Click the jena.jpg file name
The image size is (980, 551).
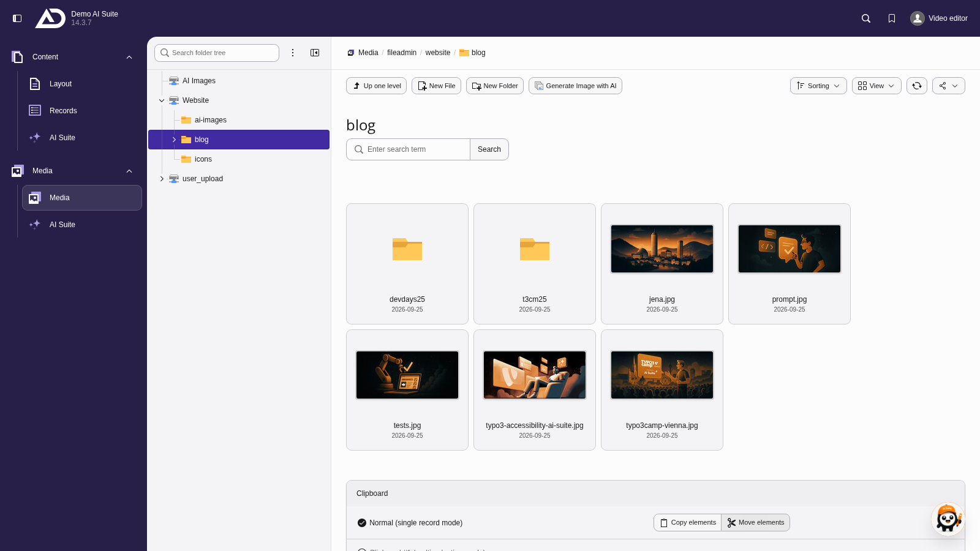pos(662,299)
